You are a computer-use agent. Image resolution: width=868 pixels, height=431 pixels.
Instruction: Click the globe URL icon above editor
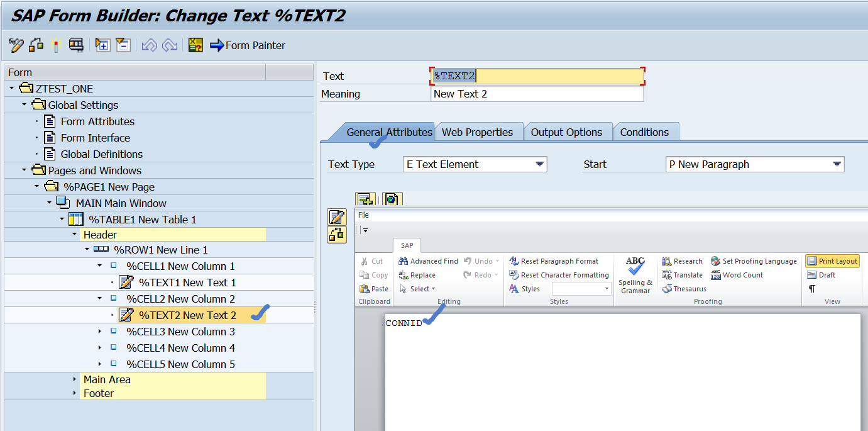(x=392, y=199)
